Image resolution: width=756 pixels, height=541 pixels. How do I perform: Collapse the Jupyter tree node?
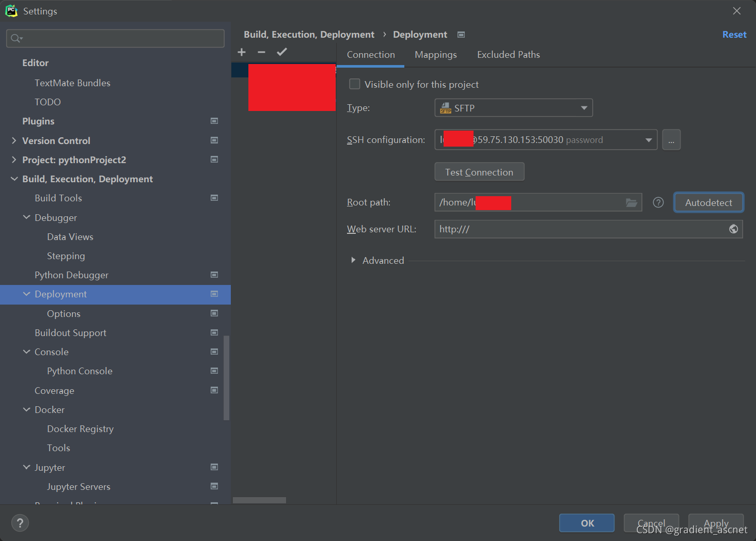coord(26,467)
